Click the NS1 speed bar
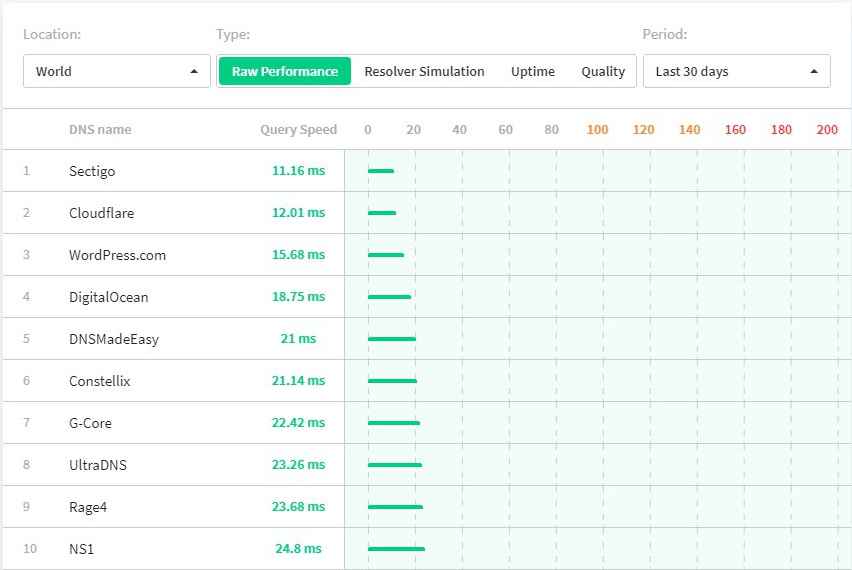Screen dimensions: 852x570 [x=396, y=549]
